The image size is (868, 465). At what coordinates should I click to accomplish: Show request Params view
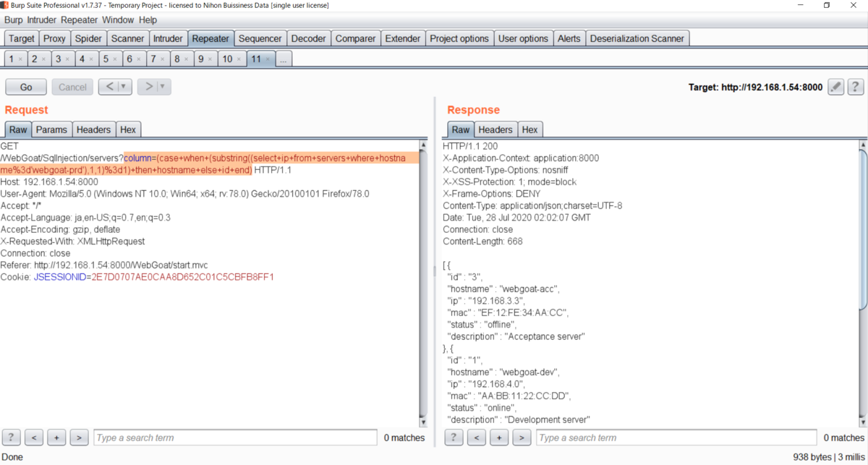tap(52, 129)
